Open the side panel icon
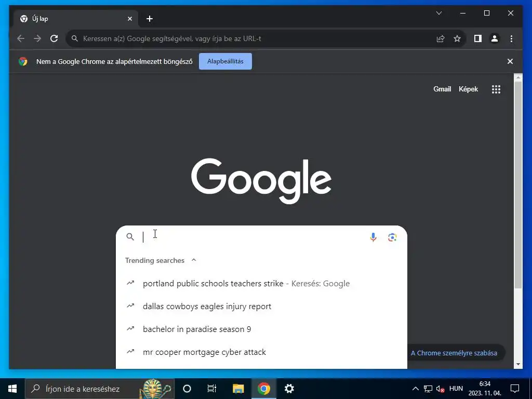This screenshot has width=532, height=399. click(x=478, y=38)
